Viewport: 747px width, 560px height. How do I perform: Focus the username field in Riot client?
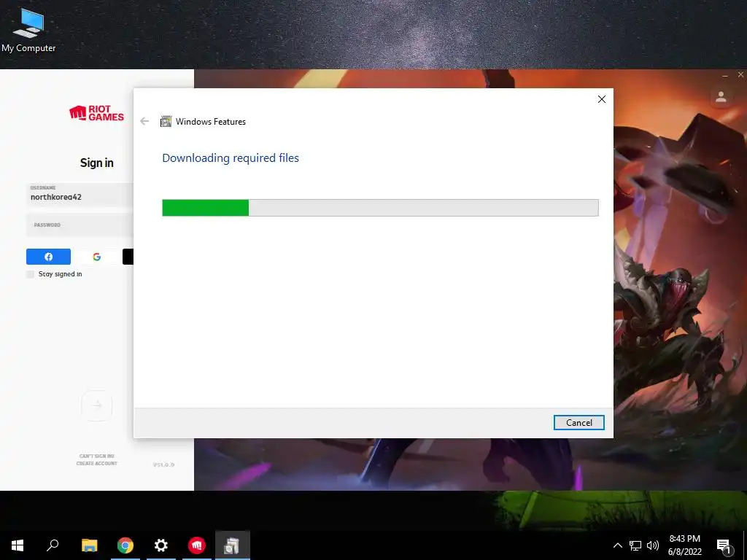tap(80, 194)
